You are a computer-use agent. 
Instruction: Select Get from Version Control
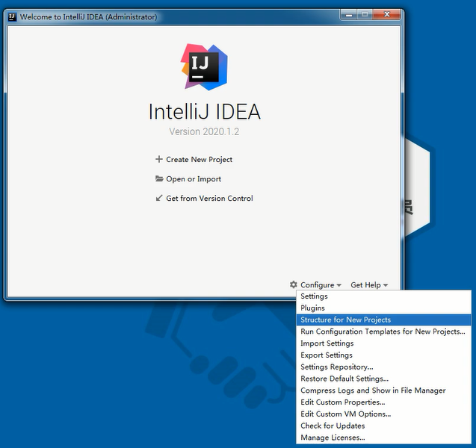(209, 199)
